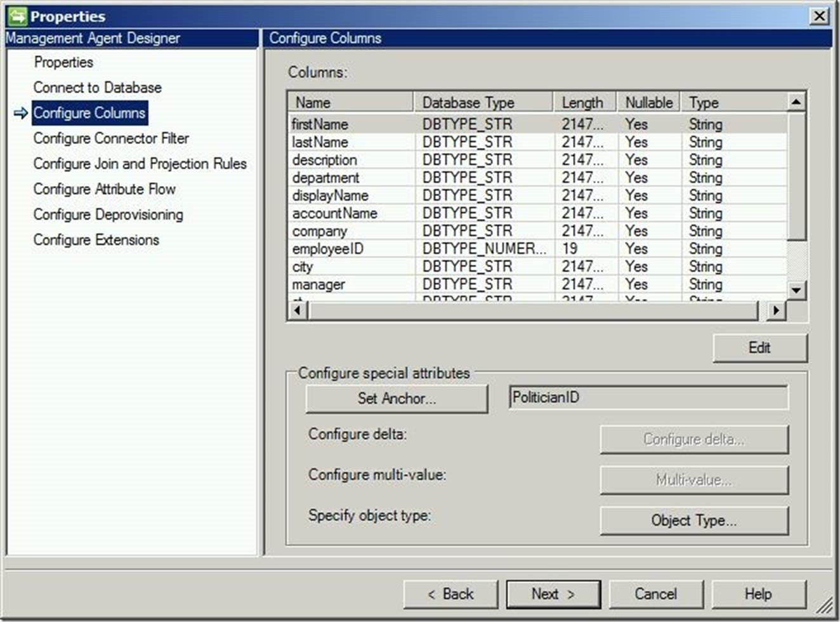840x622 pixels.
Task: Open Configure Extensions page
Action: tap(96, 240)
